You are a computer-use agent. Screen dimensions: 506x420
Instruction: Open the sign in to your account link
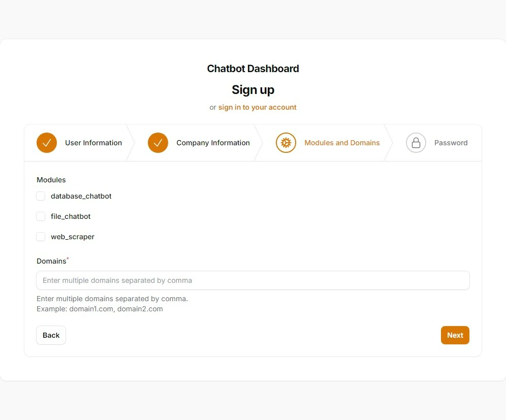[257, 107]
